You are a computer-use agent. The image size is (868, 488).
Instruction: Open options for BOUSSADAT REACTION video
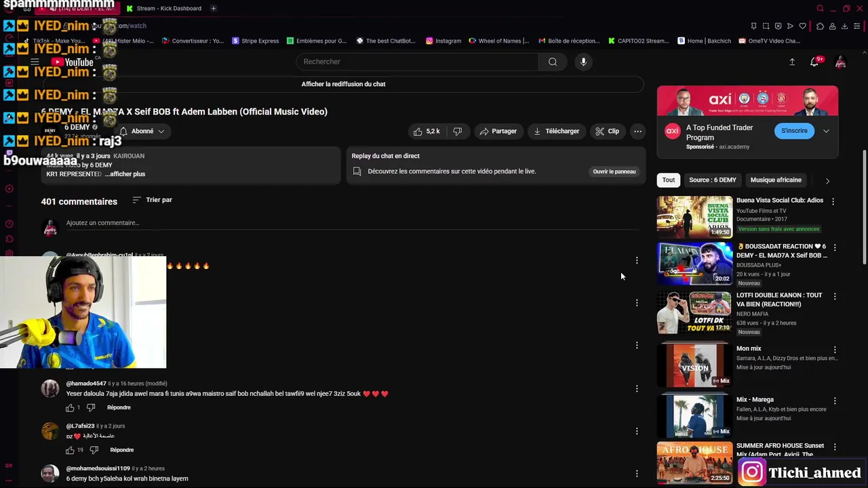coord(835,248)
